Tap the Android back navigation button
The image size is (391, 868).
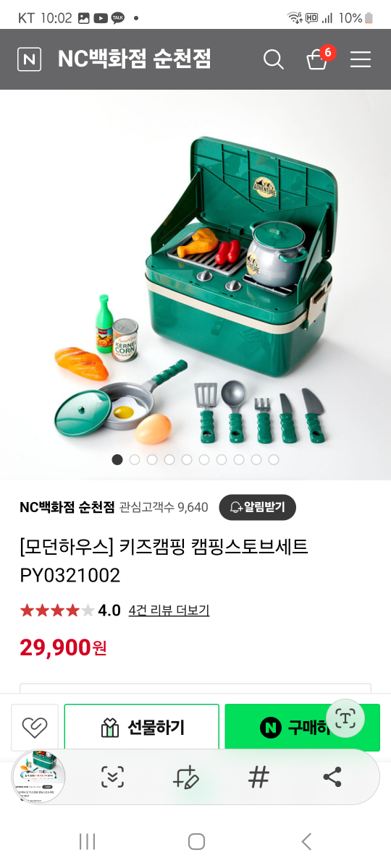click(x=306, y=841)
